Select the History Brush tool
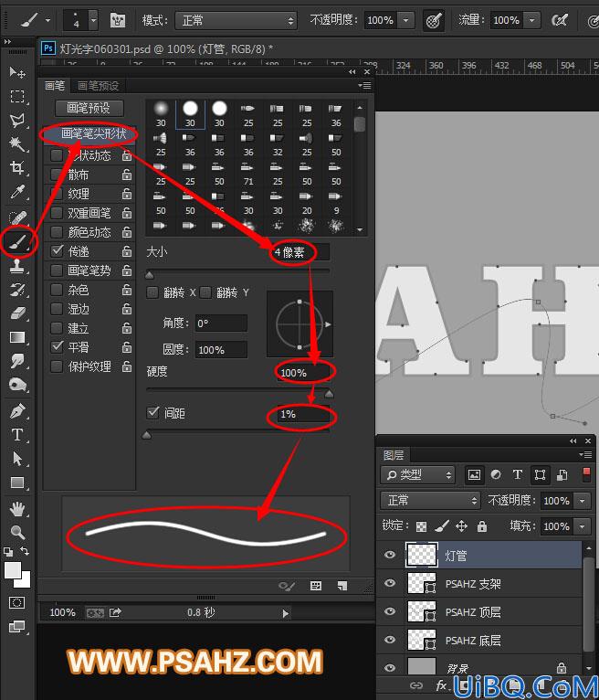Screen dimensions: 599x700 (x=17, y=290)
